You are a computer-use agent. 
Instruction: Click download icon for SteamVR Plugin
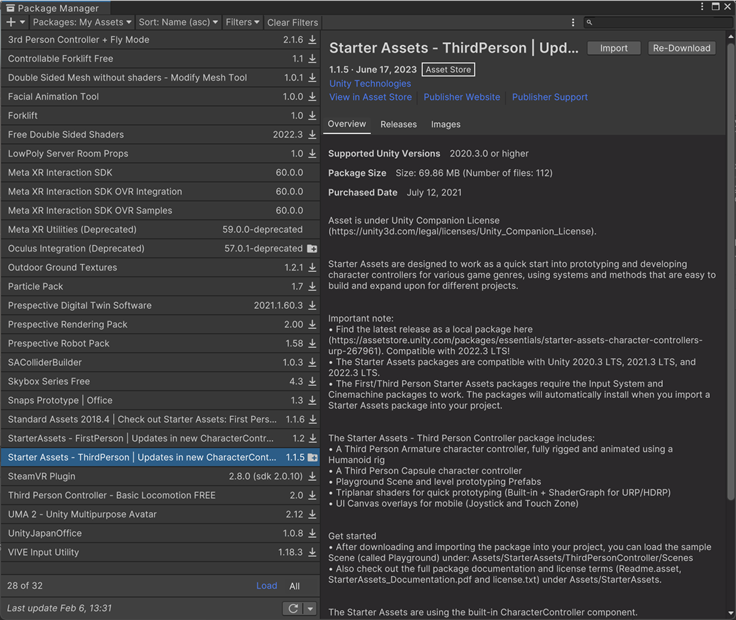tap(312, 477)
